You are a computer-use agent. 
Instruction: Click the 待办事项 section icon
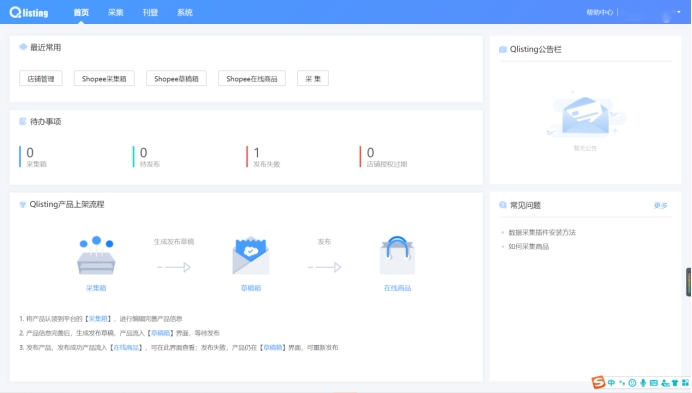coord(23,121)
